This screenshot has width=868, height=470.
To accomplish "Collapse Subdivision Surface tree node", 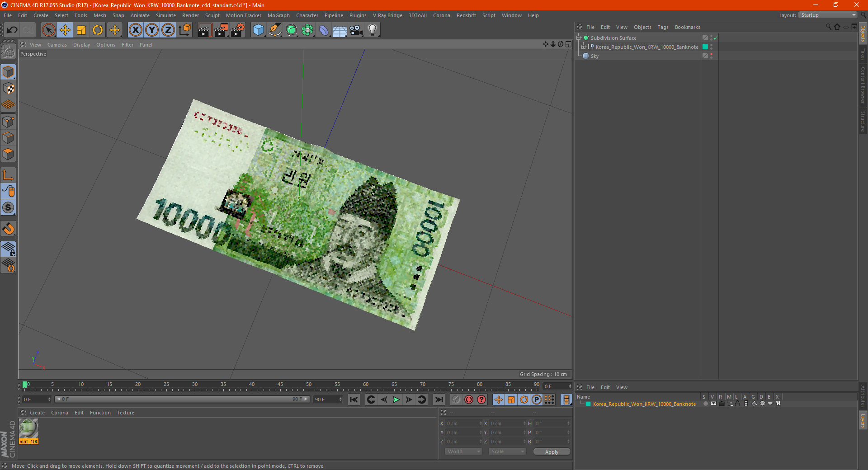I will pos(578,38).
